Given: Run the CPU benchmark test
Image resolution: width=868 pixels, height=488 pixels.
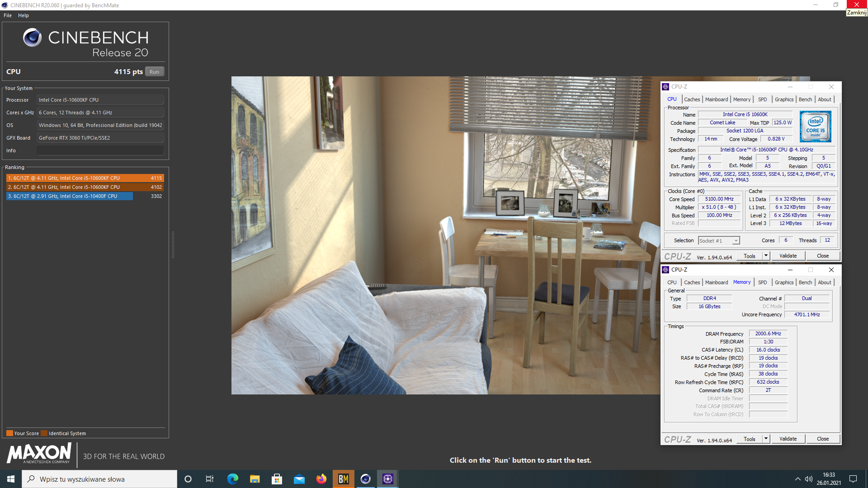Looking at the screenshot, I should [155, 72].
